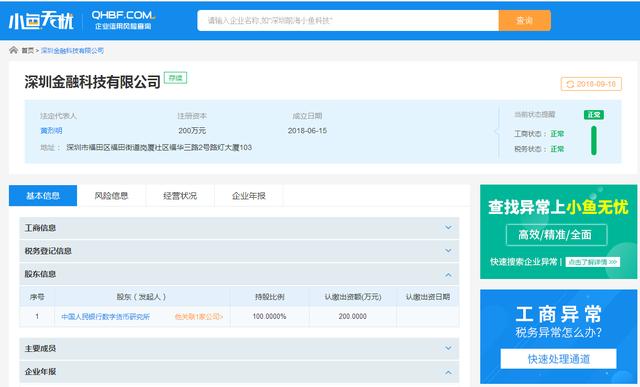Click the 税务状态 正常 value
640x387 pixels.
[x=557, y=149]
